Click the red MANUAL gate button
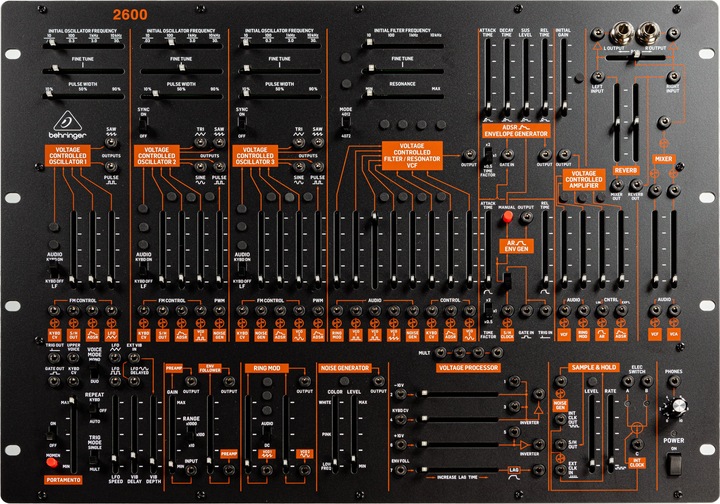The image size is (720, 504). click(x=507, y=217)
